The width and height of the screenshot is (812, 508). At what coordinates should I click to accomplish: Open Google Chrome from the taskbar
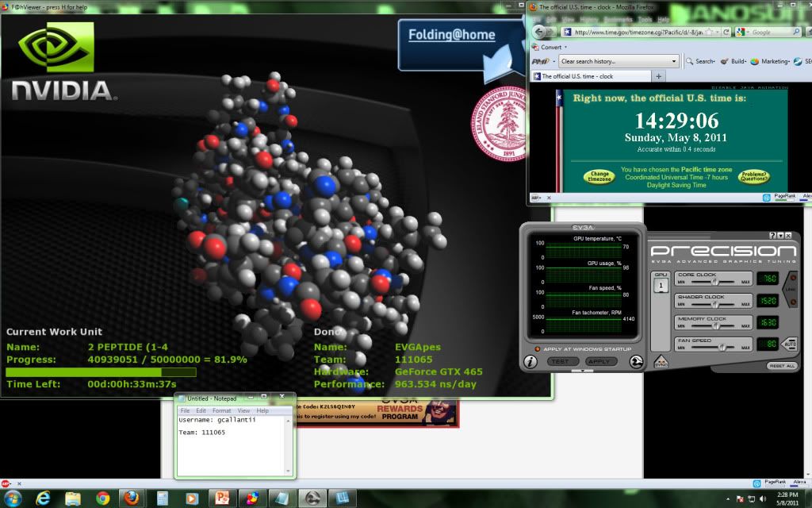[x=102, y=498]
